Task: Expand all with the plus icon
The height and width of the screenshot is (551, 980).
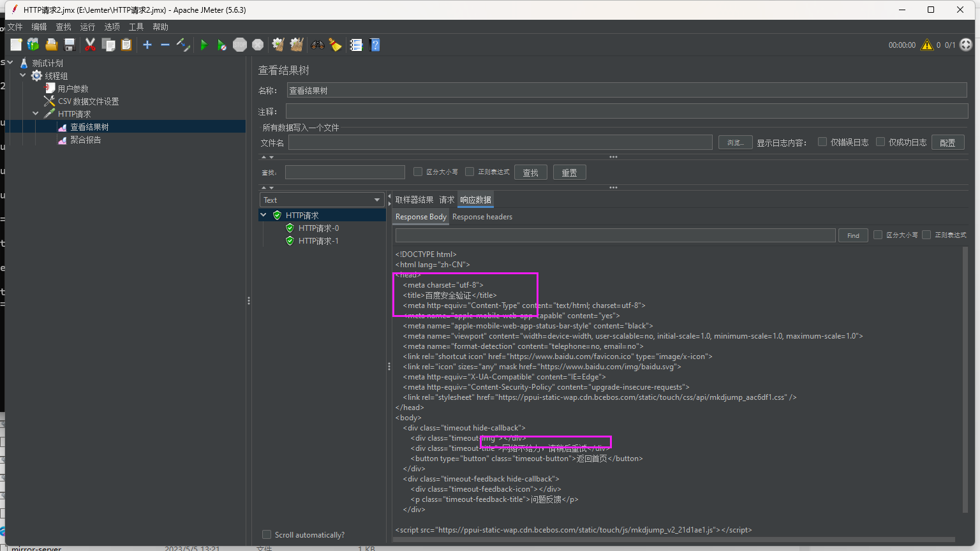Action: [147, 45]
